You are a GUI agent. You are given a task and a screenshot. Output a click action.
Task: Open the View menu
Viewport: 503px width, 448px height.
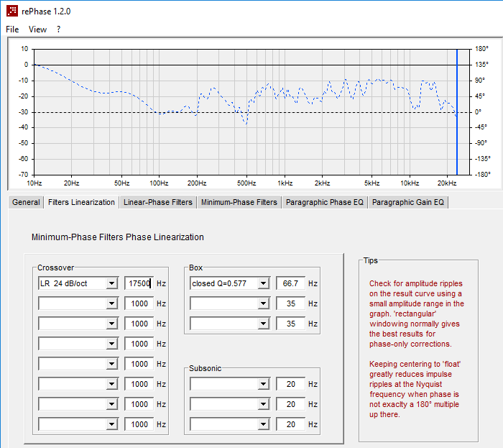(37, 29)
